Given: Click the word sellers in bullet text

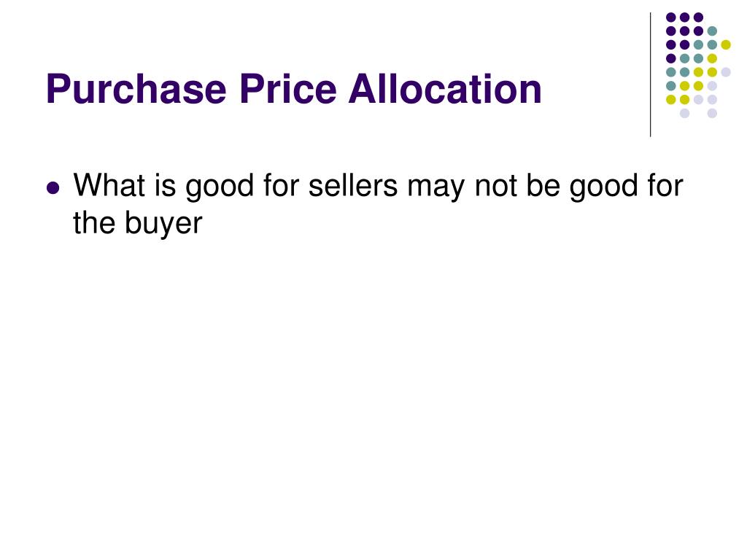Looking at the screenshot, I should tap(353, 185).
